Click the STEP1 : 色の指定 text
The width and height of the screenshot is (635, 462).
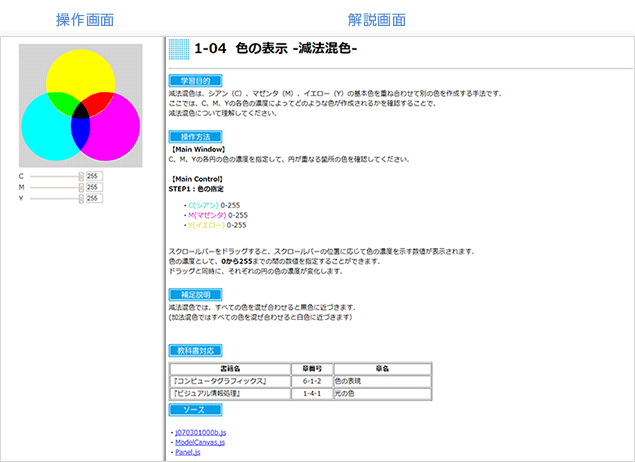click(x=196, y=189)
